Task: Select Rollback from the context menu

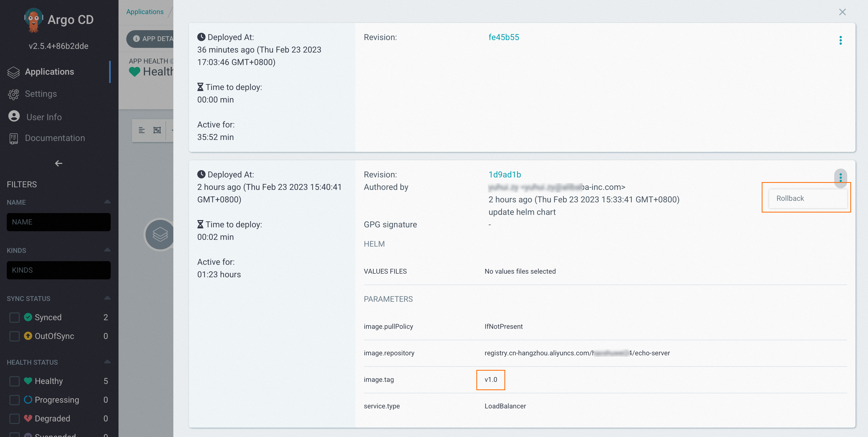Action: coord(790,198)
